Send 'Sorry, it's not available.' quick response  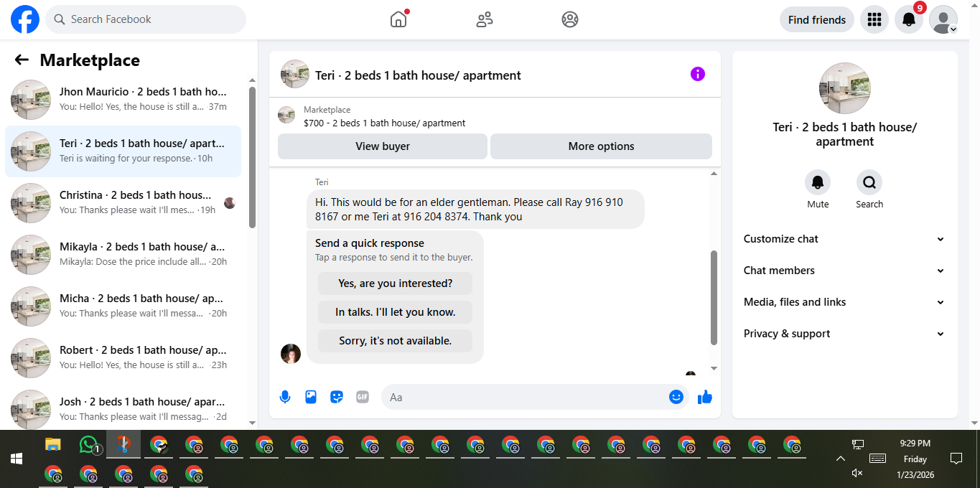click(395, 341)
